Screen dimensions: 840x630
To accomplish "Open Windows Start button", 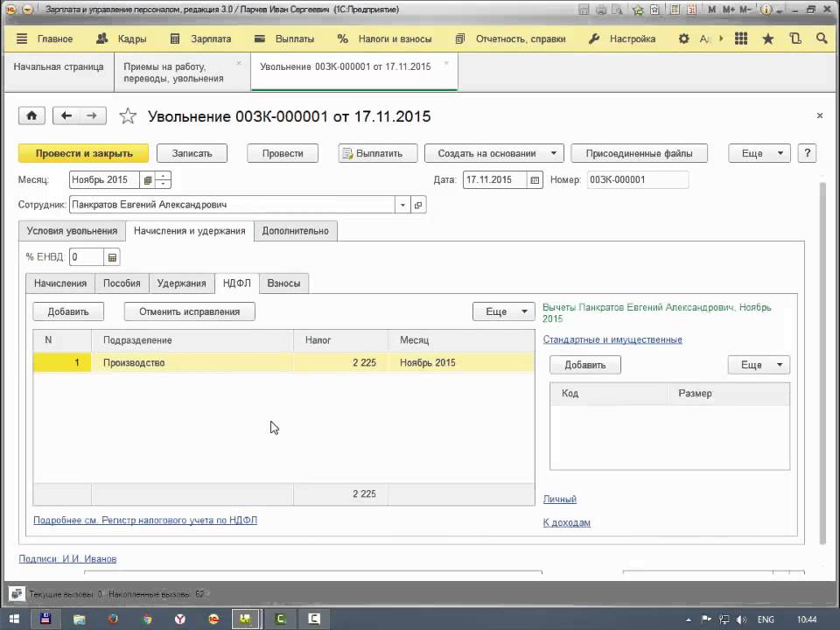I will (14, 619).
